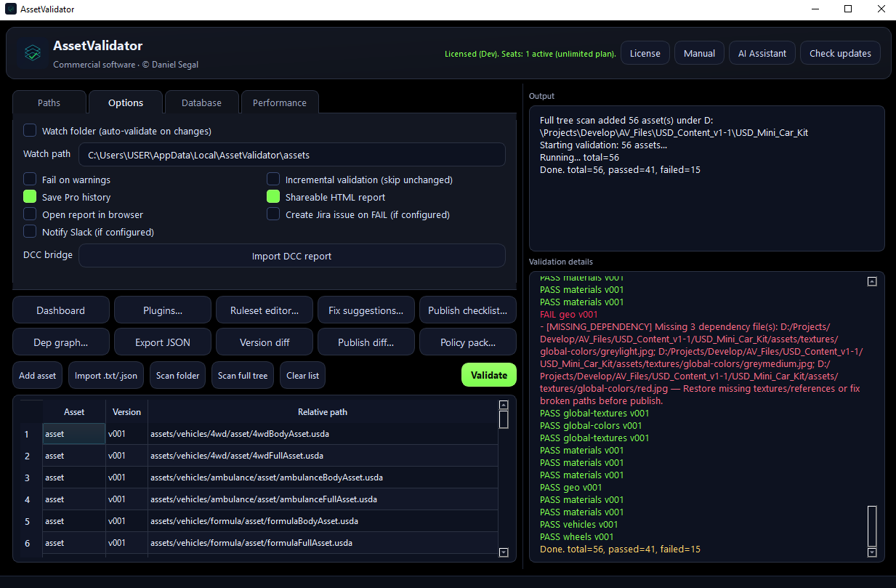896x588 pixels.
Task: Open the Publish checklist
Action: click(x=468, y=310)
